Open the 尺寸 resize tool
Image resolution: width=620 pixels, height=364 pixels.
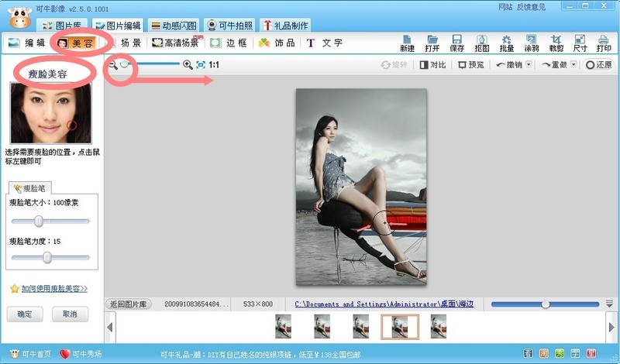[x=580, y=43]
